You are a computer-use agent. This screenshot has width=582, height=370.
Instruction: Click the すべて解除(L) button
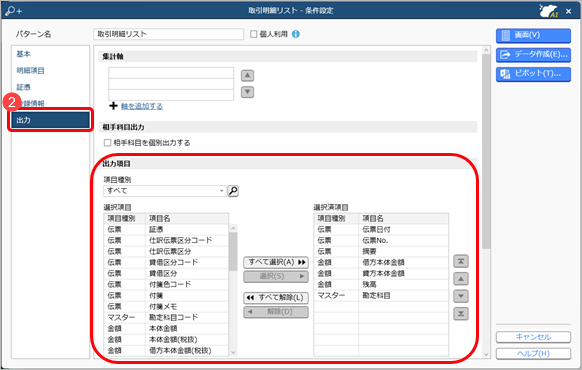[276, 298]
